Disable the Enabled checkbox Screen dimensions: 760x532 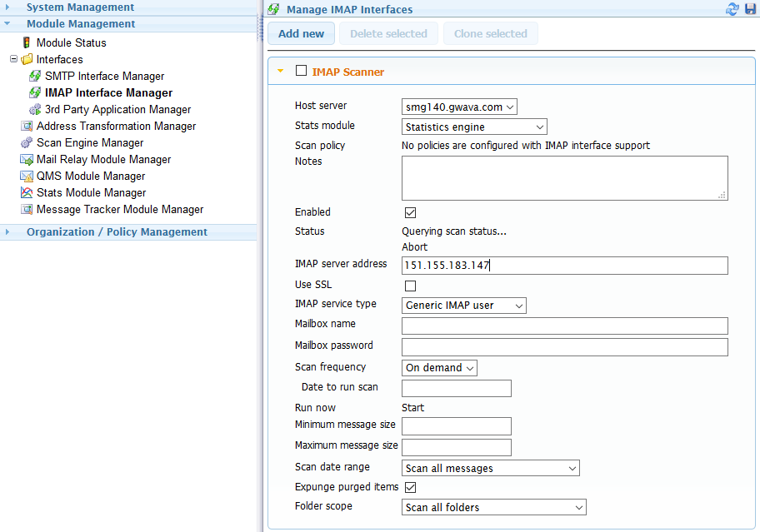410,213
